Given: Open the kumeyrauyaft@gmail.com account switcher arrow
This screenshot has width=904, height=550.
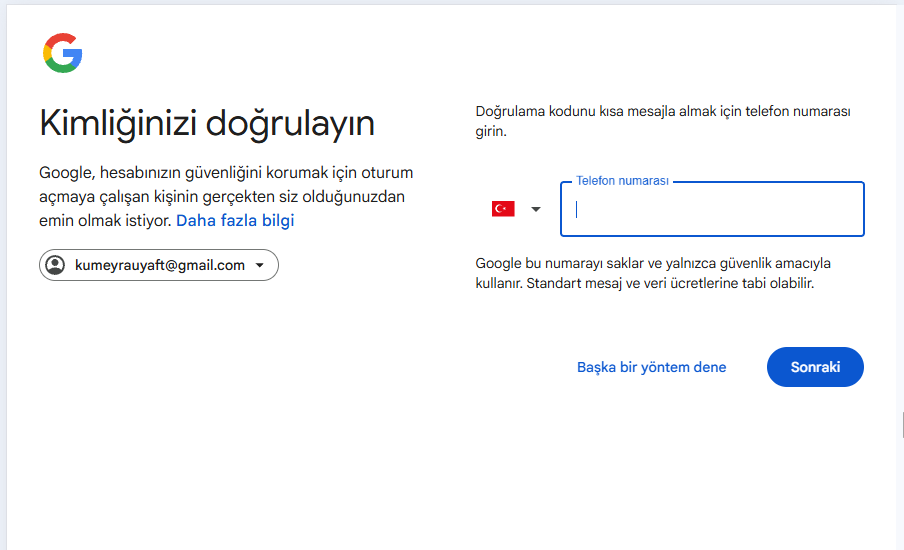Looking at the screenshot, I should [259, 265].
